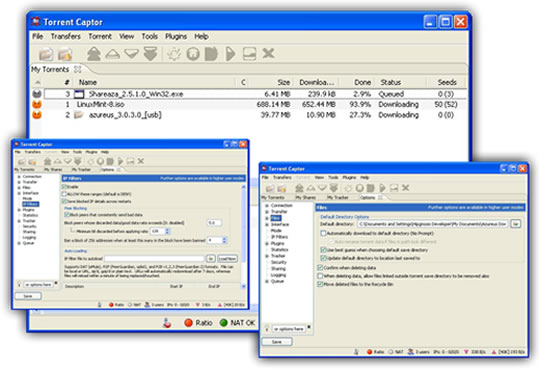This screenshot has width=540, height=372.
Task: Click the users icon in Files options window status bar
Action: pos(411,352)
